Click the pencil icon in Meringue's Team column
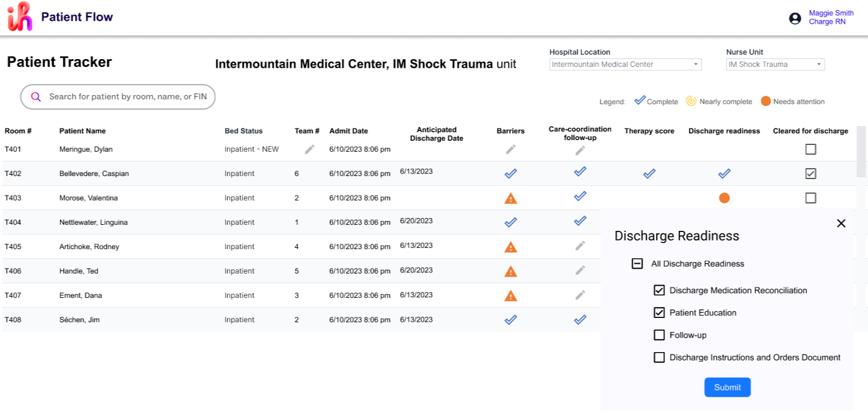Image resolution: width=868 pixels, height=413 pixels. 310,149
